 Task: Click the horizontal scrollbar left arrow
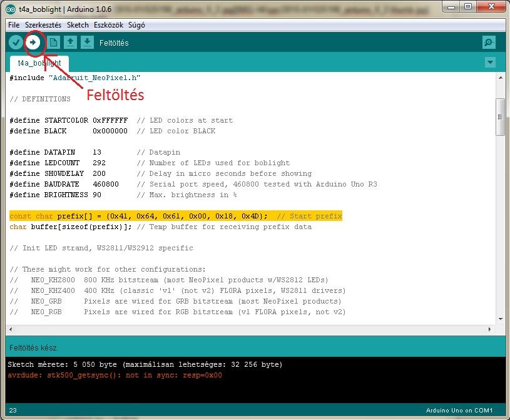tap(11, 329)
